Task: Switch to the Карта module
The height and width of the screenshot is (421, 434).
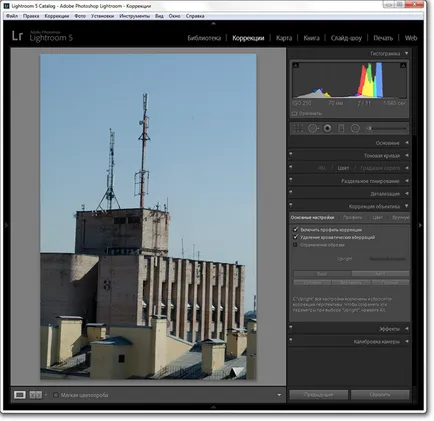Action: (x=284, y=38)
